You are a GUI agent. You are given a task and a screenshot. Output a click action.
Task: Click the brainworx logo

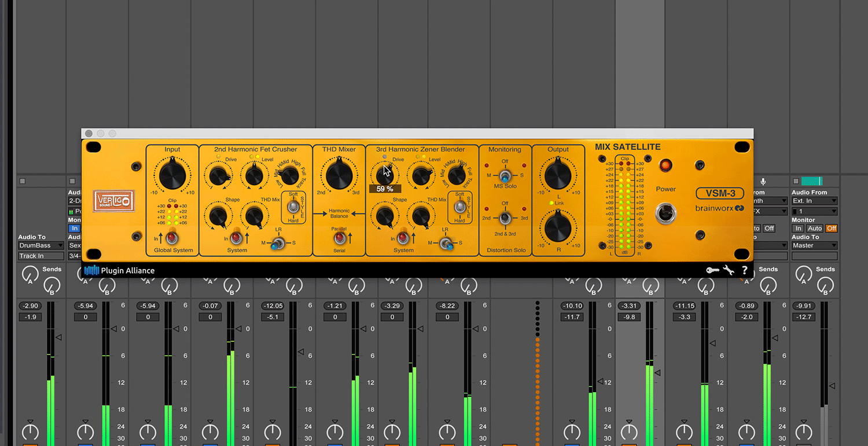coord(720,208)
